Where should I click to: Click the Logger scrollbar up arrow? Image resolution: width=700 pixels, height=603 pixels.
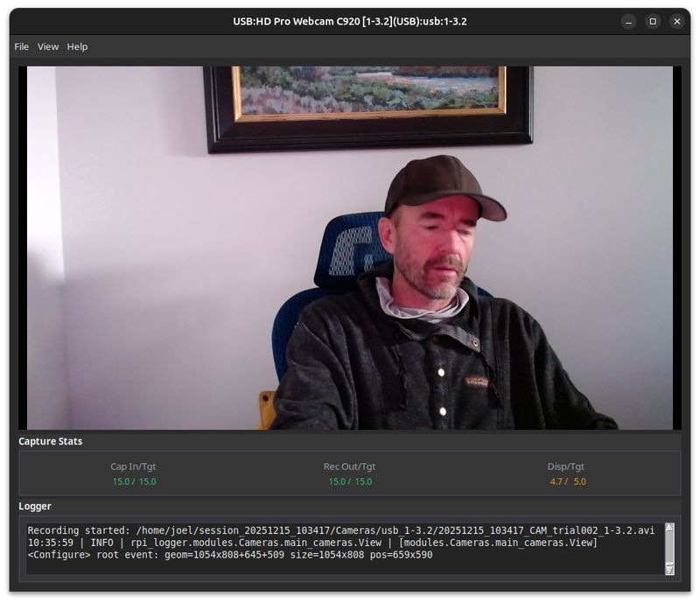coord(670,526)
